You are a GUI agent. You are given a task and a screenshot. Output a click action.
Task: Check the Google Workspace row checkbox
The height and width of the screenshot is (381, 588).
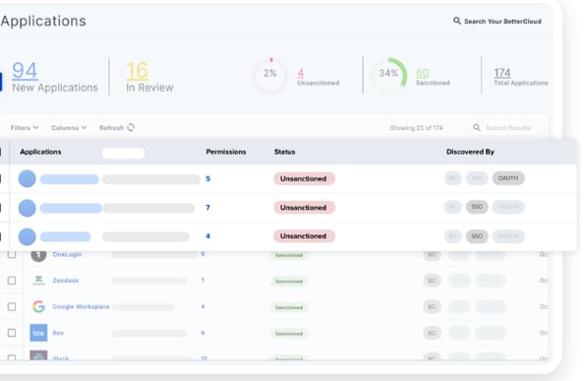[x=12, y=307]
